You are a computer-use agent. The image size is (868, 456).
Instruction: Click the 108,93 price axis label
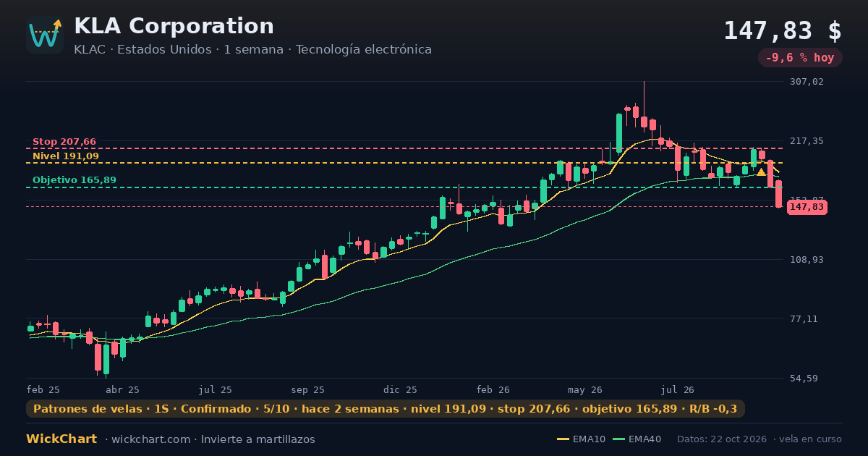(x=807, y=260)
